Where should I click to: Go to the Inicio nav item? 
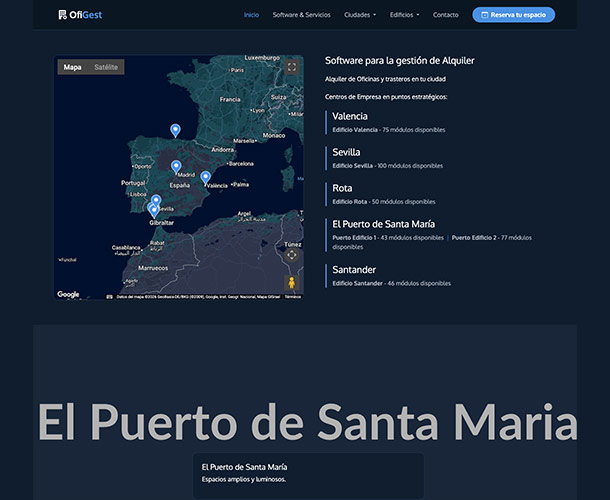tap(251, 15)
